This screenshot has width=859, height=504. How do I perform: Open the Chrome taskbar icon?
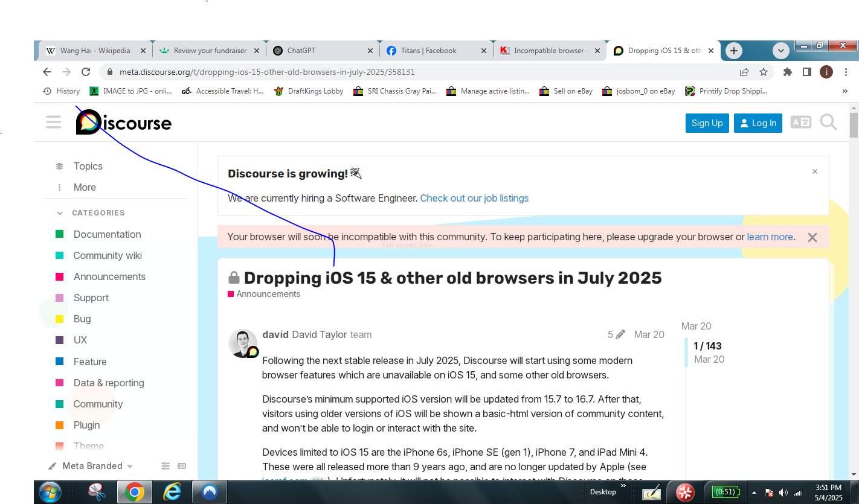[134, 492]
